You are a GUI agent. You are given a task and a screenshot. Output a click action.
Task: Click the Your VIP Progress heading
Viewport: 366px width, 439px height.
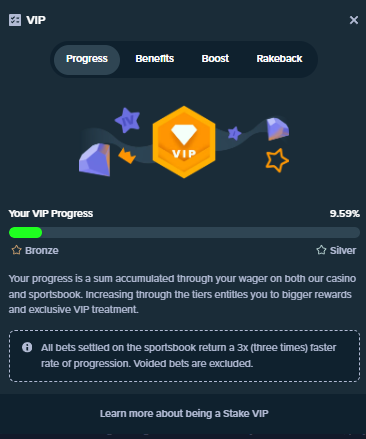[x=51, y=214]
